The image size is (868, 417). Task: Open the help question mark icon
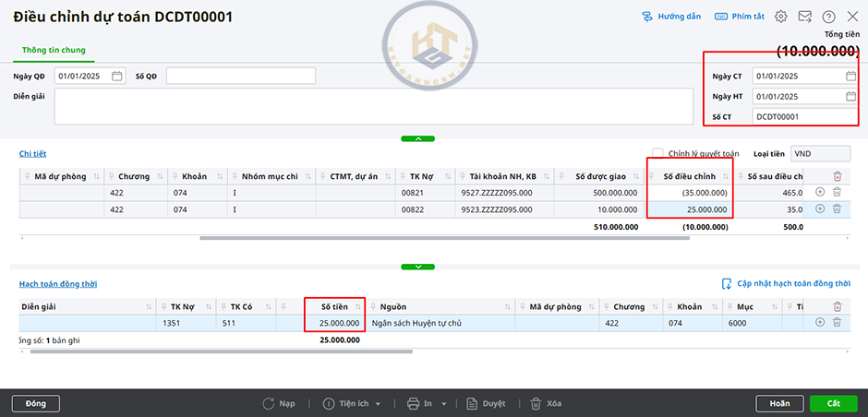click(828, 17)
